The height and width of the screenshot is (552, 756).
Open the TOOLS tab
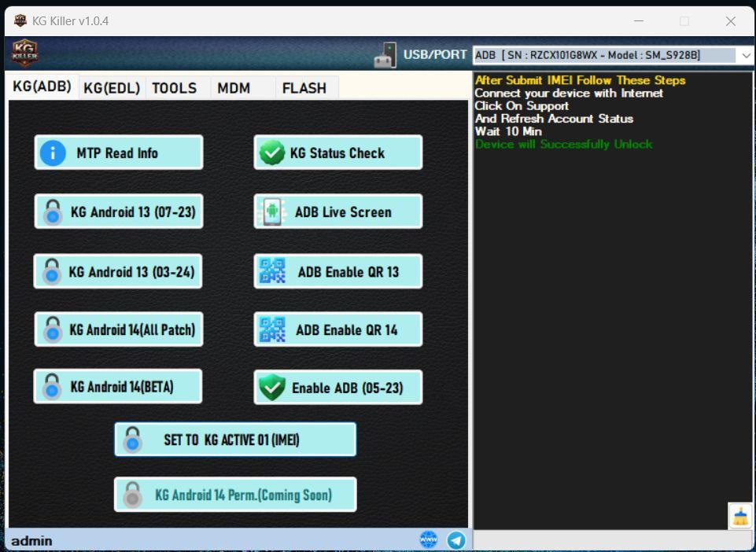coord(175,88)
